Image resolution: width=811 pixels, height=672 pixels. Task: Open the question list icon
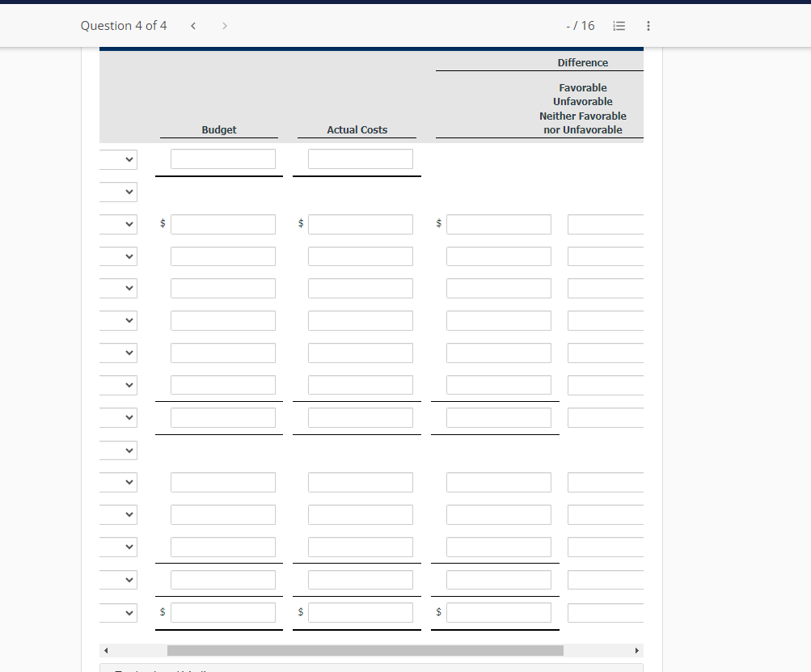pyautogui.click(x=619, y=25)
